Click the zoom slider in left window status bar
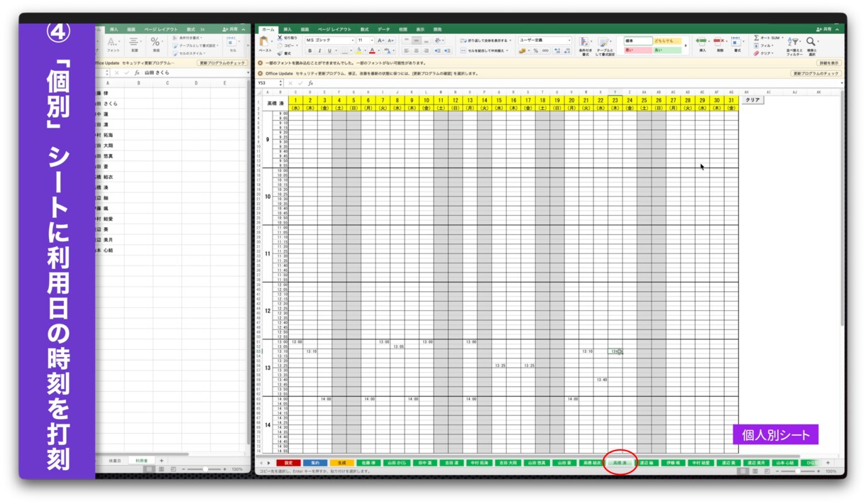The height and width of the screenshot is (504, 866). pos(204,469)
